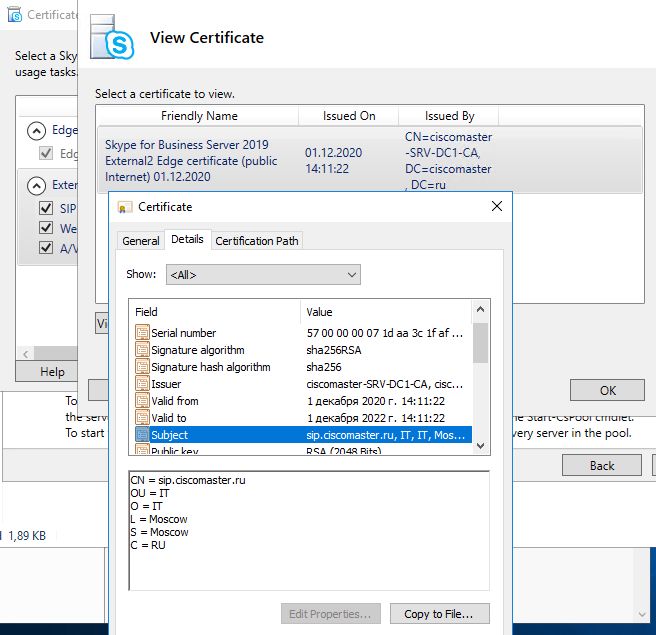Select the Issuer row
The width and height of the screenshot is (656, 635).
click(303, 384)
